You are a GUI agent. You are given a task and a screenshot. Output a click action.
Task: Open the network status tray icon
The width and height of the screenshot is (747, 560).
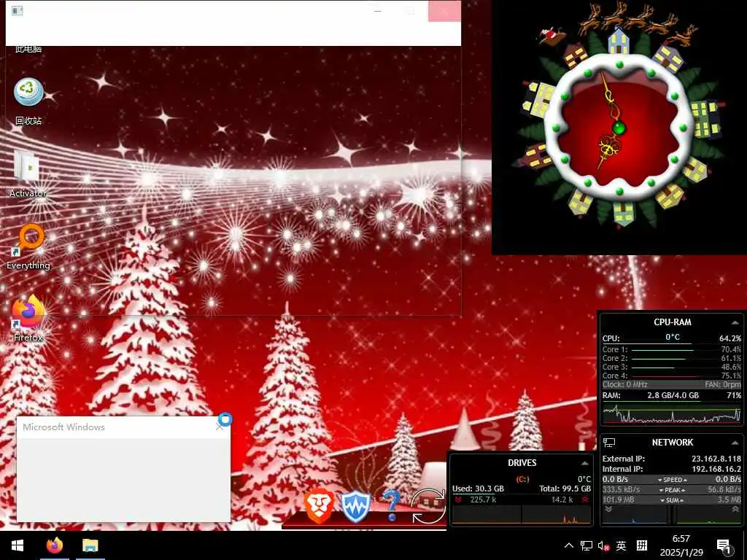pos(587,545)
